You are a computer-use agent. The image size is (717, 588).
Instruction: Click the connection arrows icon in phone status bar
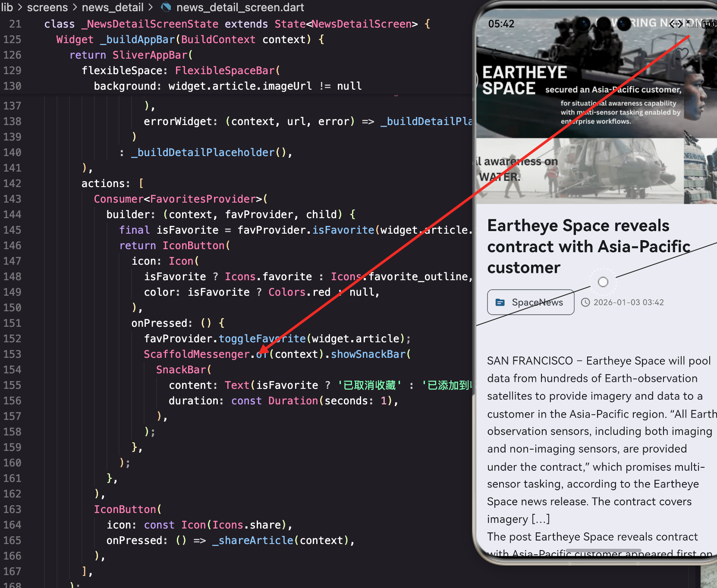tap(676, 24)
